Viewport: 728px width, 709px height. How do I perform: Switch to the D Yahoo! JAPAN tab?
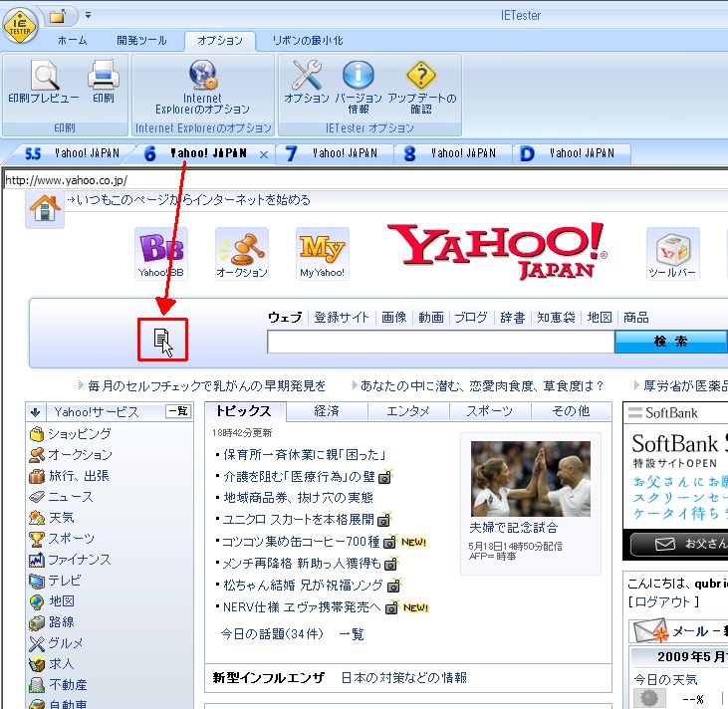point(573,153)
